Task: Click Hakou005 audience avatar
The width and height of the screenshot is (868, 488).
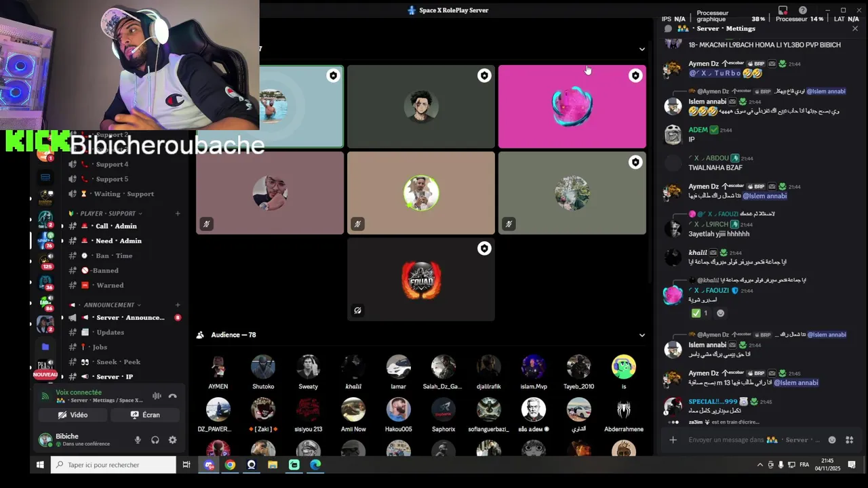Action: point(398,409)
